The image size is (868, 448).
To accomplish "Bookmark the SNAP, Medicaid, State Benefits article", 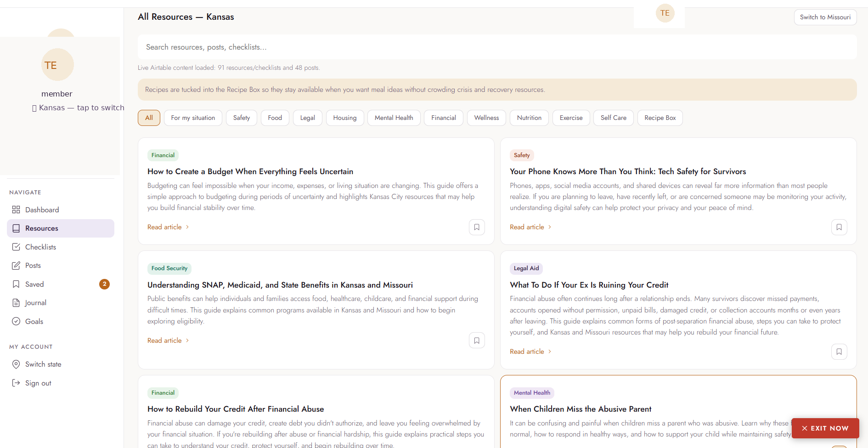I will click(477, 340).
